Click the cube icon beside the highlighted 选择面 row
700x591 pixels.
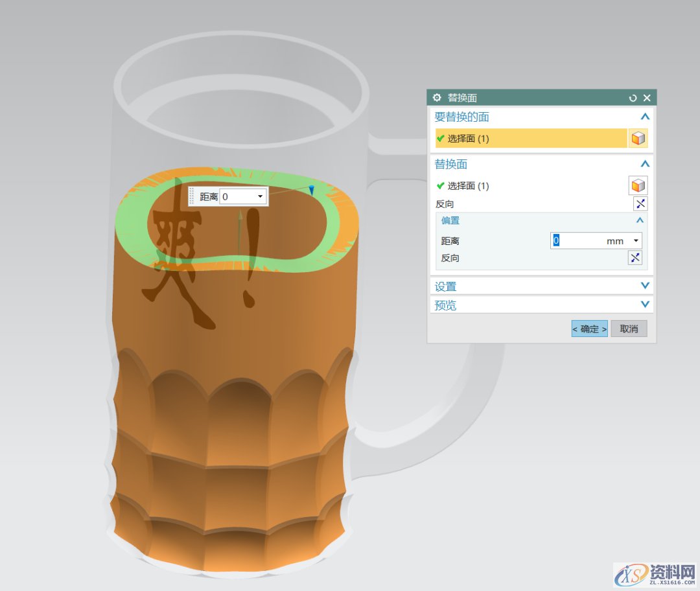[x=638, y=138]
